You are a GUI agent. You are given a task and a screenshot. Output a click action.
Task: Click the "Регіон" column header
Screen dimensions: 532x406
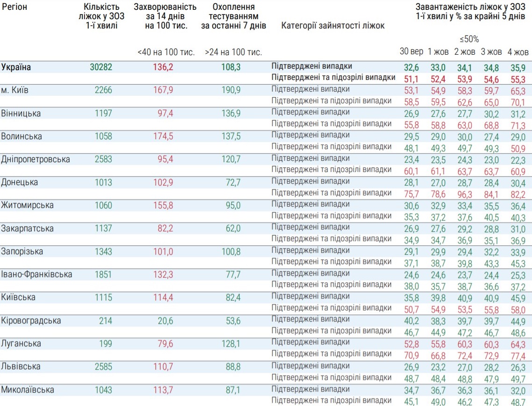(14, 7)
